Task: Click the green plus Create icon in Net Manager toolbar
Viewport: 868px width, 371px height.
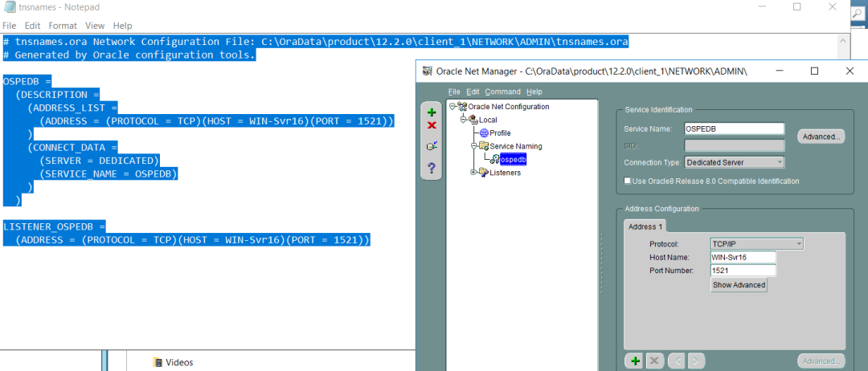Action: click(x=432, y=112)
